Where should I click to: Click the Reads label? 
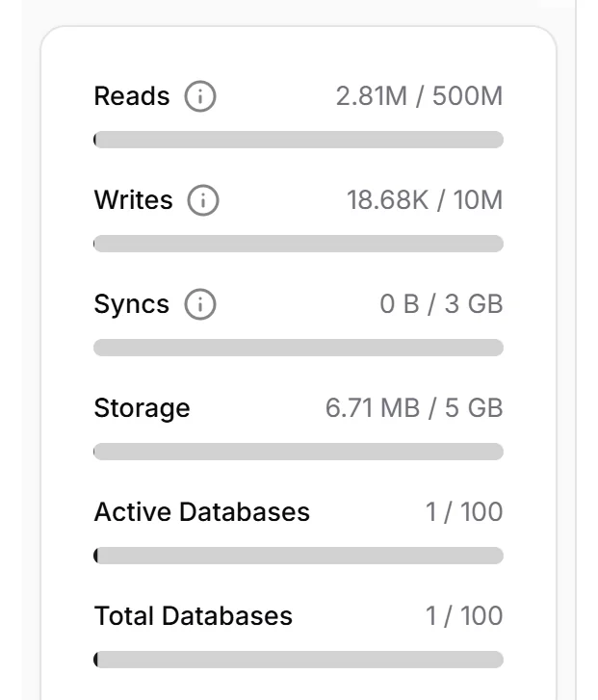click(x=132, y=97)
